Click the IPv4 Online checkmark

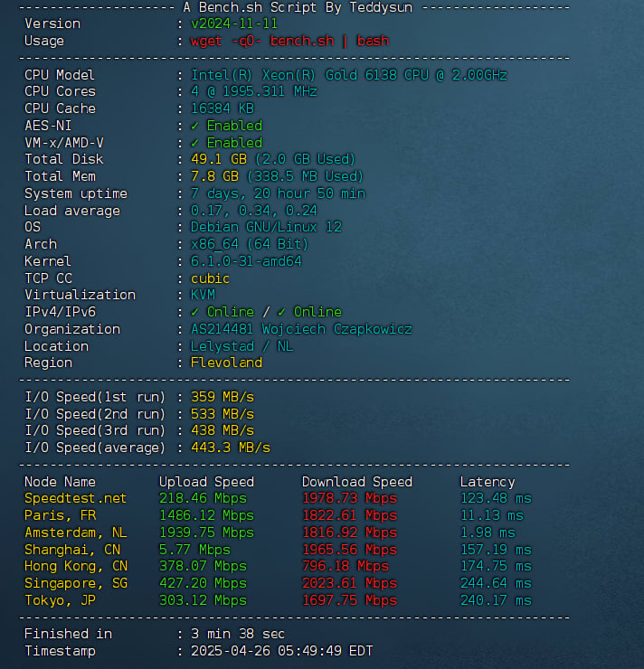(194, 312)
